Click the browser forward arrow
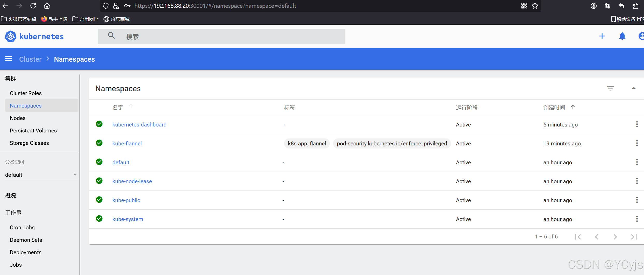 pos(19,6)
